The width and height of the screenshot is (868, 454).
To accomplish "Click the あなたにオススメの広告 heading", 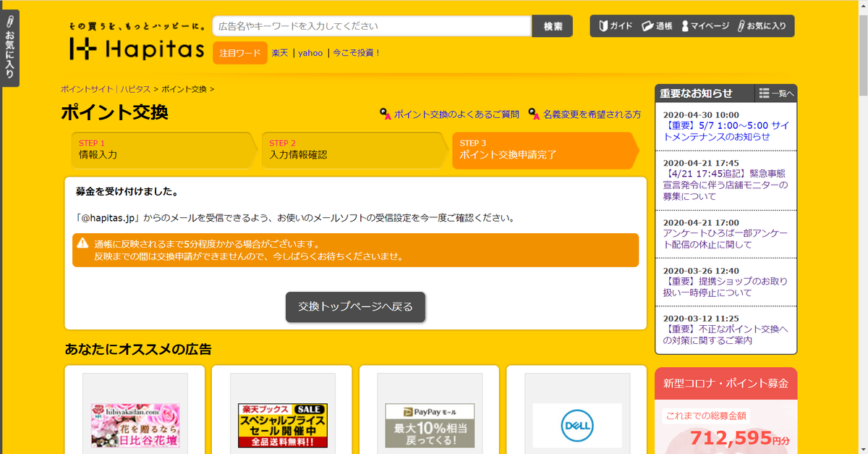I will pos(138,350).
